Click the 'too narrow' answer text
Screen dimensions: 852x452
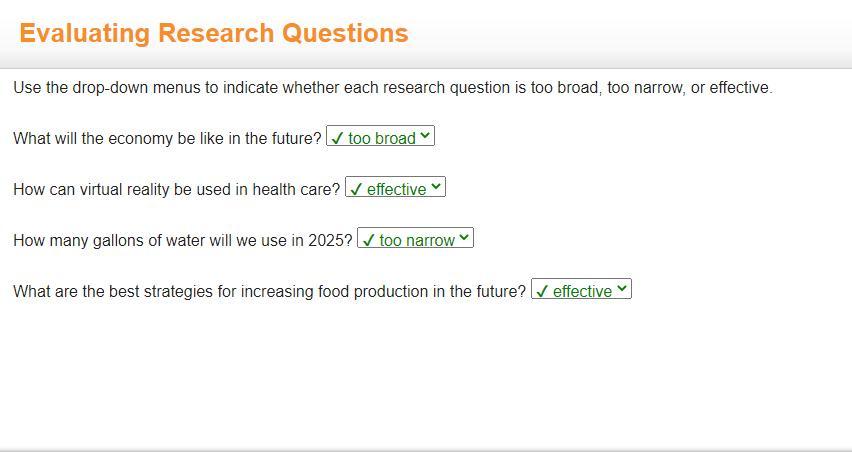tap(417, 240)
